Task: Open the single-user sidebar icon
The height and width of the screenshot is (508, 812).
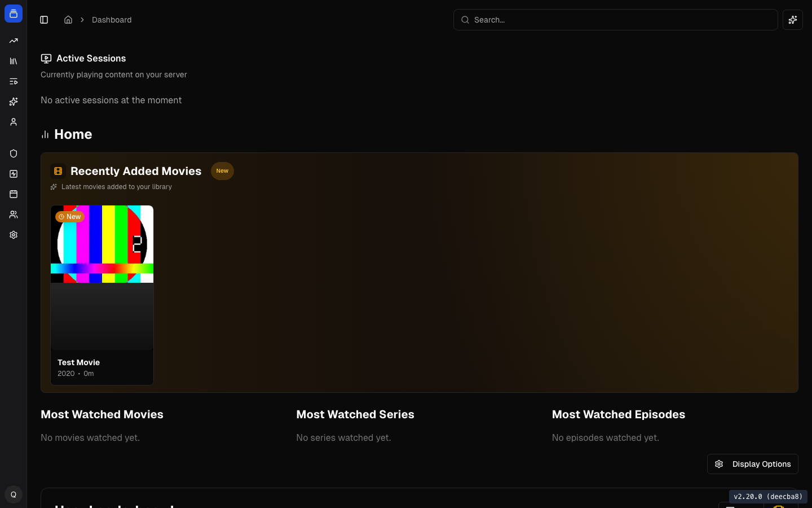Action: [x=14, y=122]
